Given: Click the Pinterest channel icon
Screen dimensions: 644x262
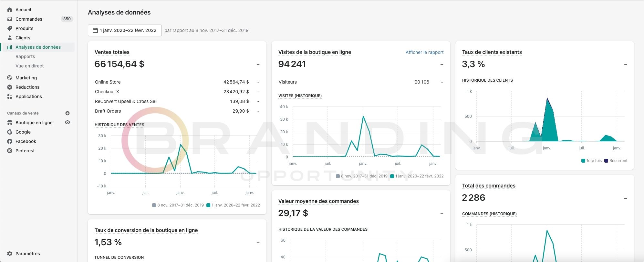Looking at the screenshot, I should pyautogui.click(x=10, y=151).
